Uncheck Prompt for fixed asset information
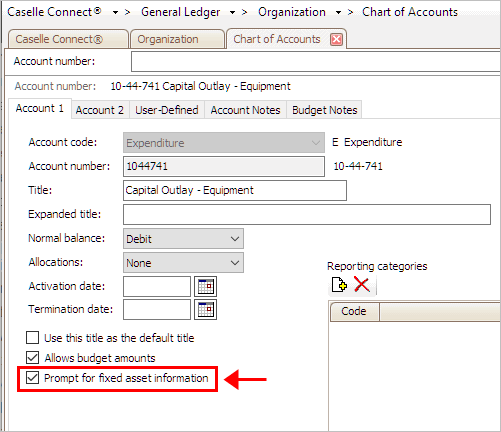This screenshot has height=432, width=501. click(32, 378)
